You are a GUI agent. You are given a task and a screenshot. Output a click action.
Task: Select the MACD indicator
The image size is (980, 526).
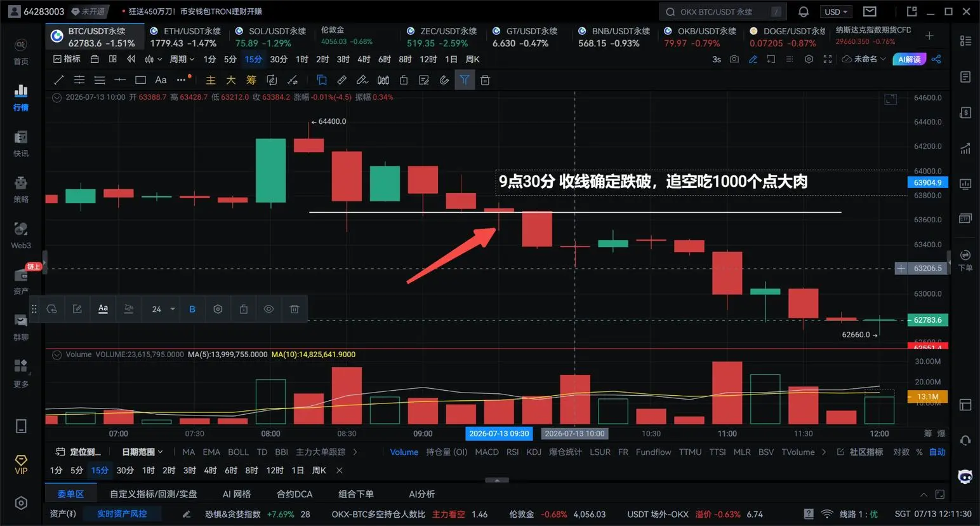tap(486, 452)
